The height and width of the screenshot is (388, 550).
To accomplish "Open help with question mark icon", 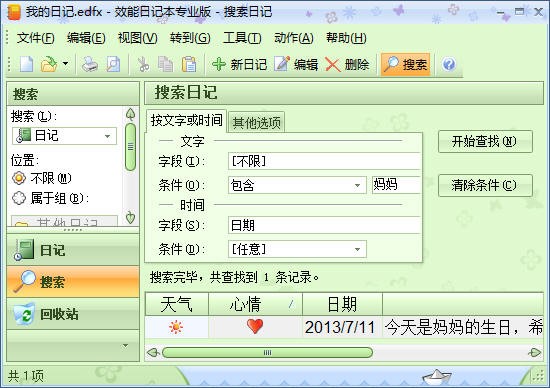I will tap(449, 65).
